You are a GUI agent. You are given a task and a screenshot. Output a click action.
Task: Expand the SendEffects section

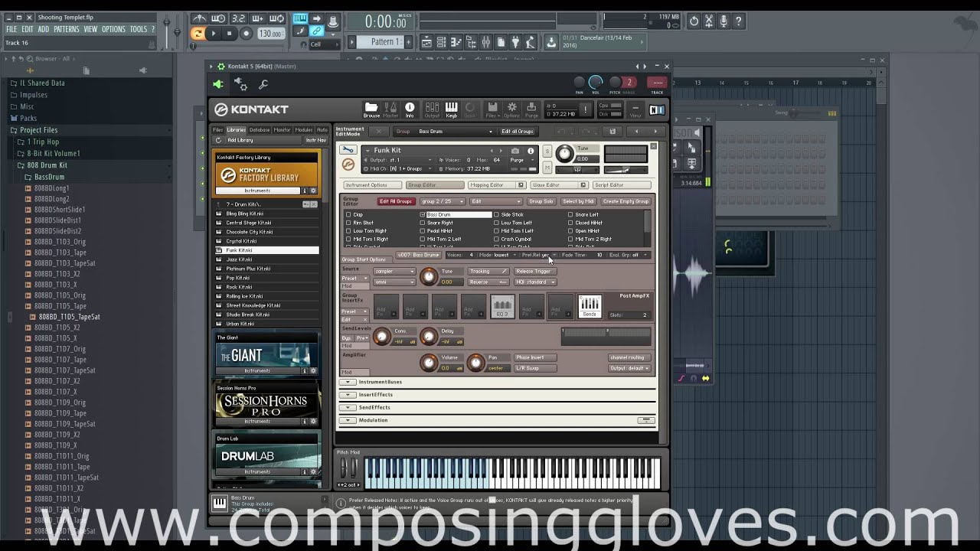coord(348,407)
